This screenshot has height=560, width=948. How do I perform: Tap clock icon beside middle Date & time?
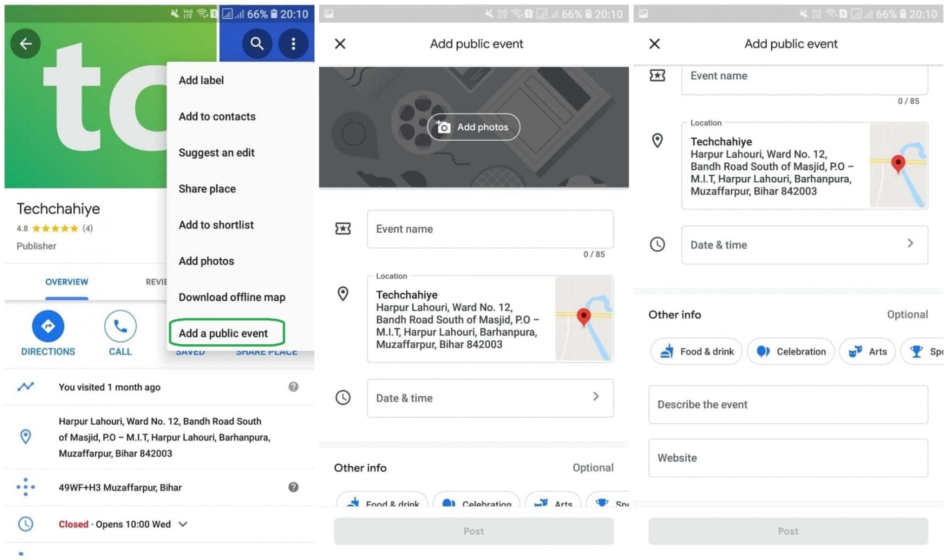click(343, 398)
